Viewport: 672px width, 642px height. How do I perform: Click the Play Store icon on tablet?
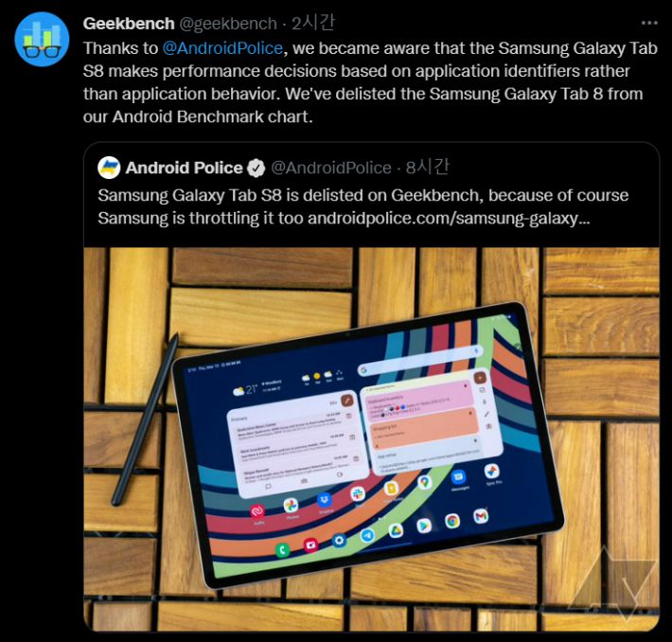pyautogui.click(x=423, y=526)
